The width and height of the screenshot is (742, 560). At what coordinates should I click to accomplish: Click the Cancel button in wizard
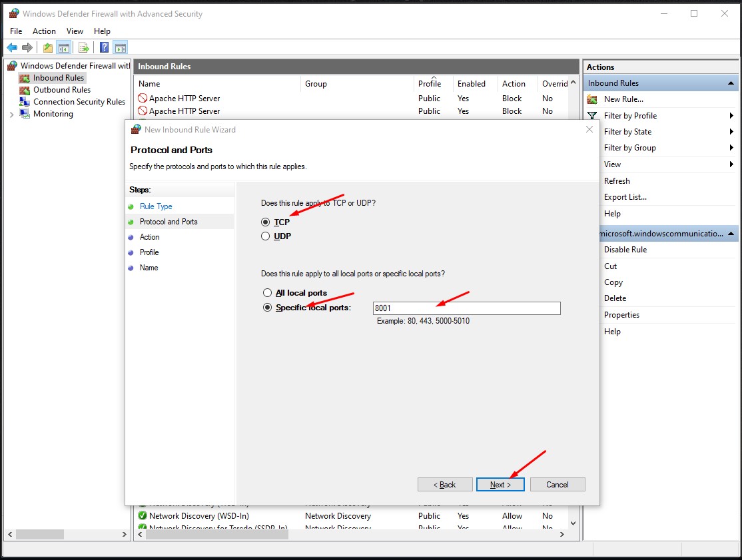tap(557, 484)
